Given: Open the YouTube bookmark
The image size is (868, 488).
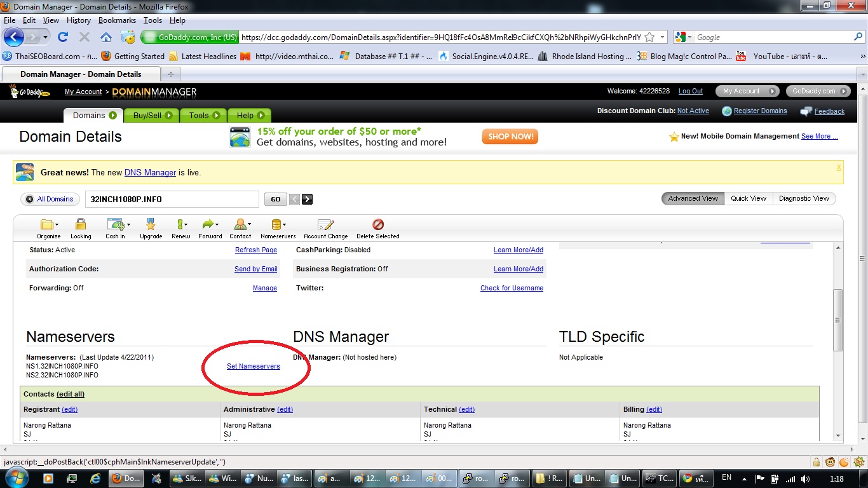Looking at the screenshot, I should pos(782,57).
